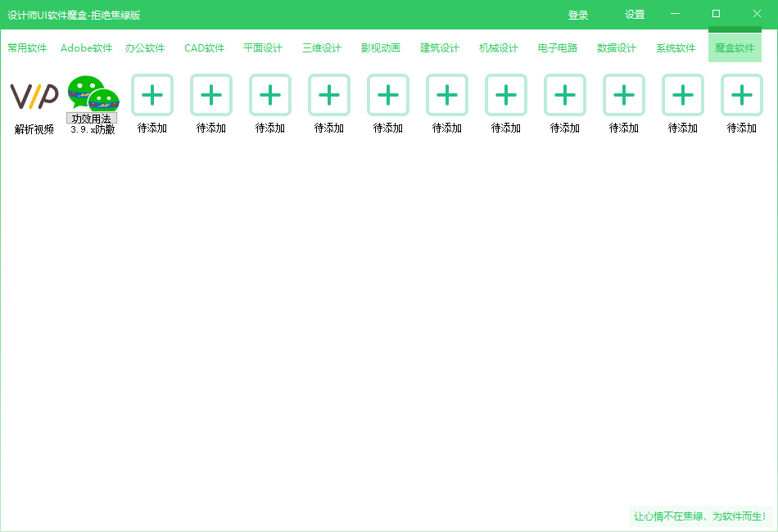Image resolution: width=778 pixels, height=532 pixels.
Task: Open the 电子电路 tab
Action: (x=558, y=48)
